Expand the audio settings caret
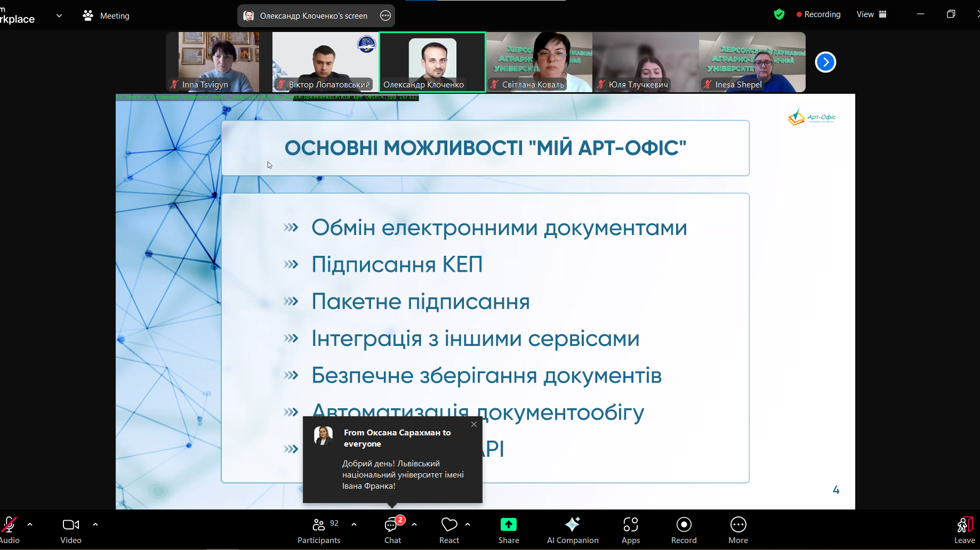The height and width of the screenshot is (550, 980). (x=30, y=524)
